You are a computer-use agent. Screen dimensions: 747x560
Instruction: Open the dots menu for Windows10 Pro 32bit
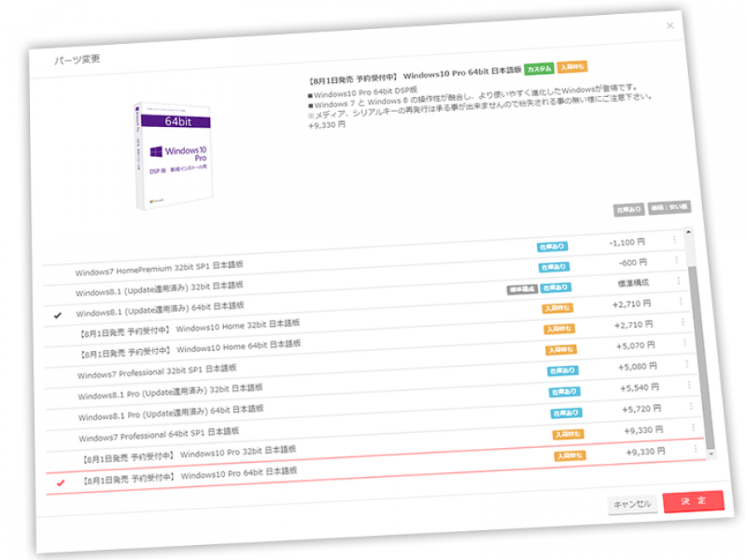point(693,427)
